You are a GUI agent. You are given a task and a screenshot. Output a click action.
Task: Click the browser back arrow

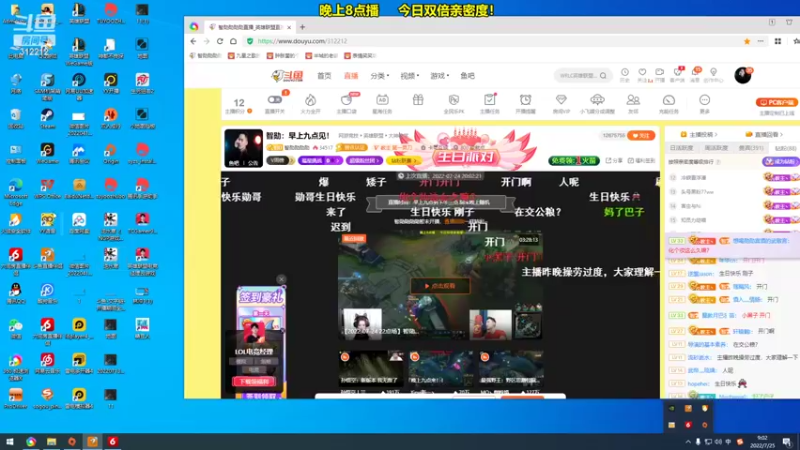point(193,41)
